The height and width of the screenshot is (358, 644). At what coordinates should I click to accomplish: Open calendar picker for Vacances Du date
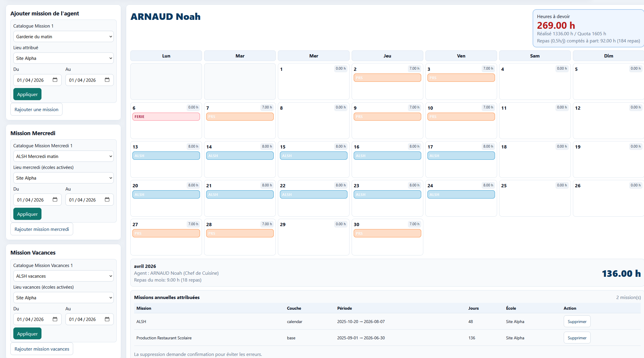(x=55, y=319)
